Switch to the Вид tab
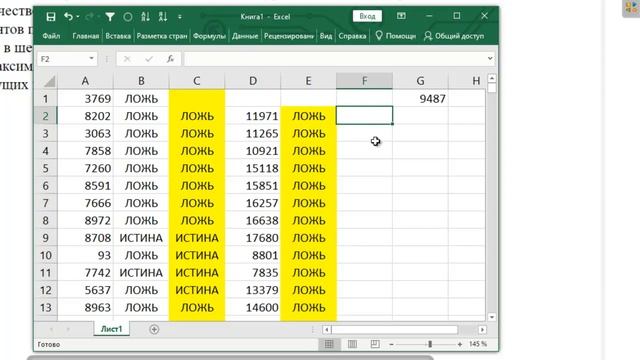This screenshot has height=360, width=640. coord(326,36)
